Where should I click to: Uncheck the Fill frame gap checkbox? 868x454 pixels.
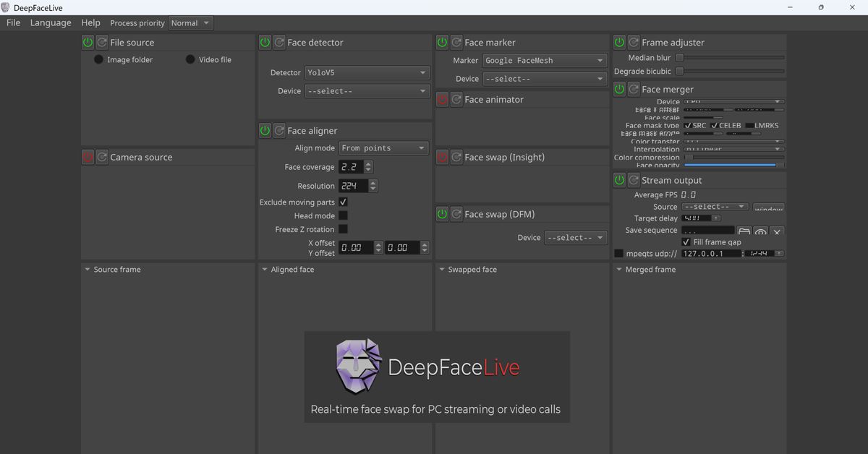(x=686, y=242)
